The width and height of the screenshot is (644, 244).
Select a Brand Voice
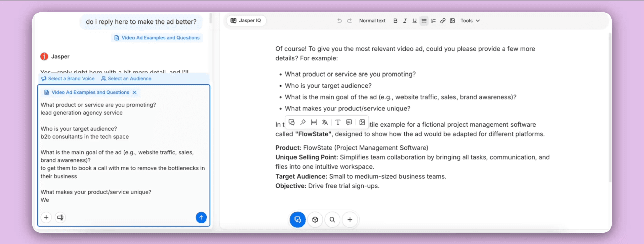[68, 79]
